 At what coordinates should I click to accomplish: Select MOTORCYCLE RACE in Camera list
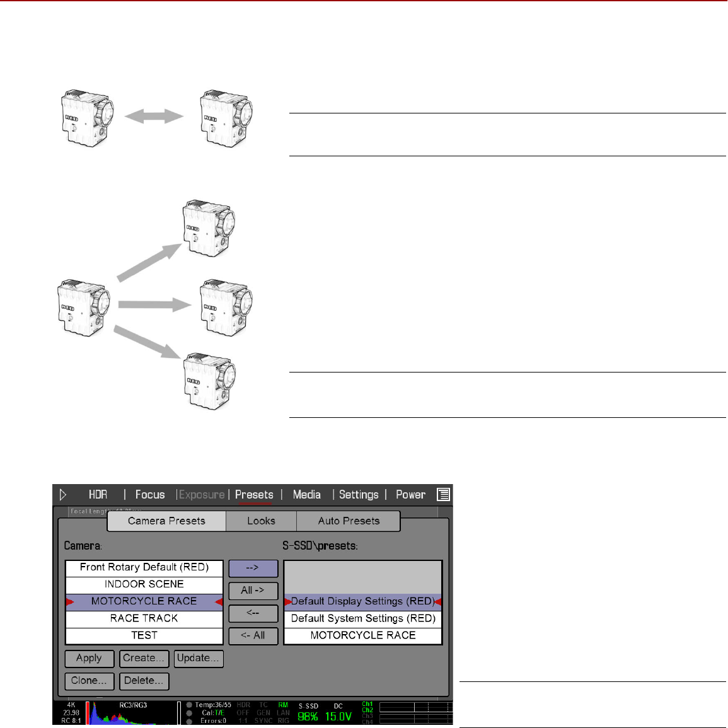pos(144,601)
